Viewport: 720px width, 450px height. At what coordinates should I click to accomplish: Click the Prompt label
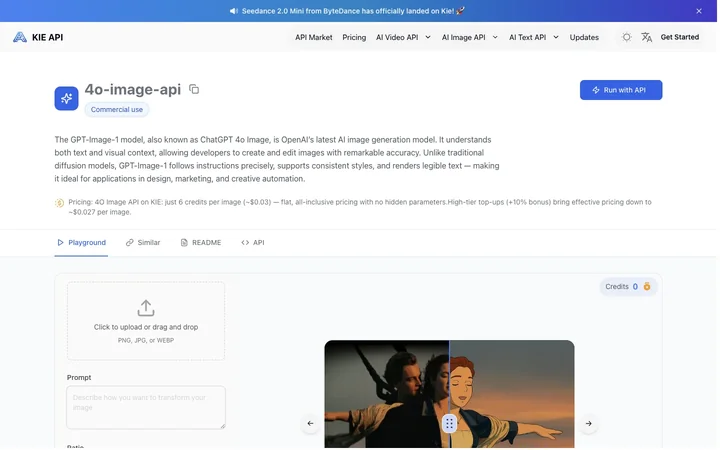[x=79, y=377]
